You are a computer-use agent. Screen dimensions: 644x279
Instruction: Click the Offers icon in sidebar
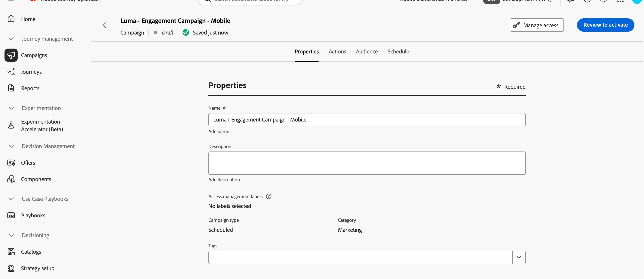click(x=11, y=163)
